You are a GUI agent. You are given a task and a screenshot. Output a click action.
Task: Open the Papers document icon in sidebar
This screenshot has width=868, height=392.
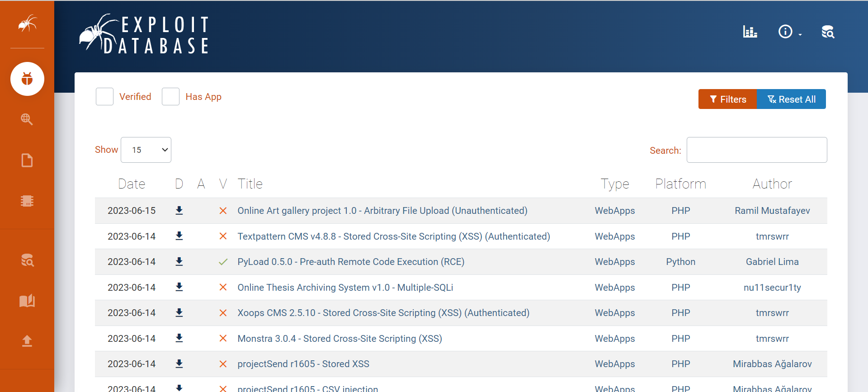tap(27, 160)
